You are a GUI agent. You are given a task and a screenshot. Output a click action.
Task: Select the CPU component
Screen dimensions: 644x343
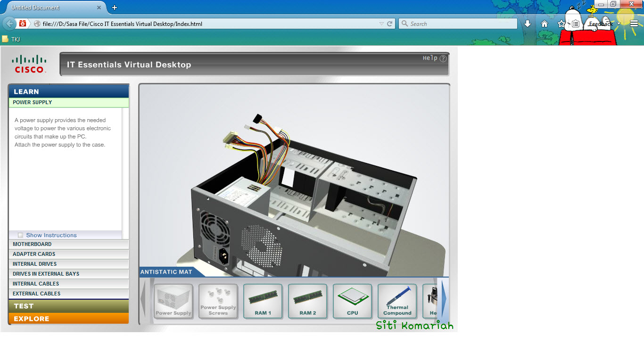(352, 301)
